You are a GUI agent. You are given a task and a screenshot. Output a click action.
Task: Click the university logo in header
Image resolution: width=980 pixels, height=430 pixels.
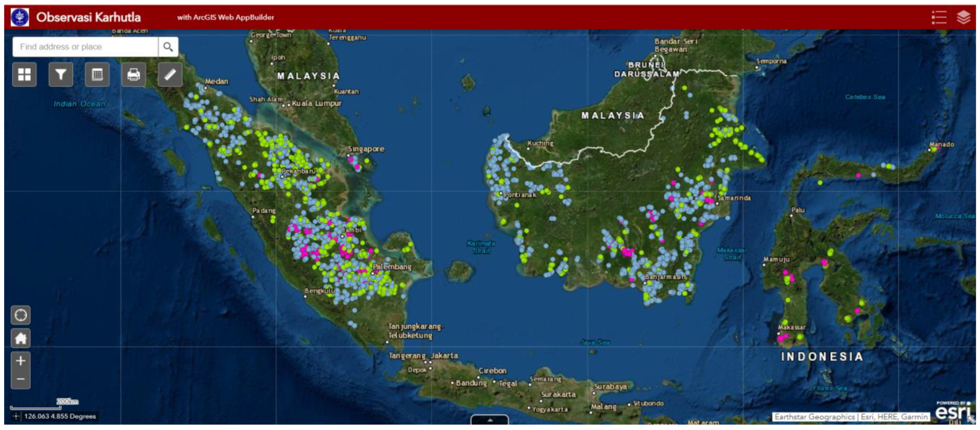click(20, 18)
